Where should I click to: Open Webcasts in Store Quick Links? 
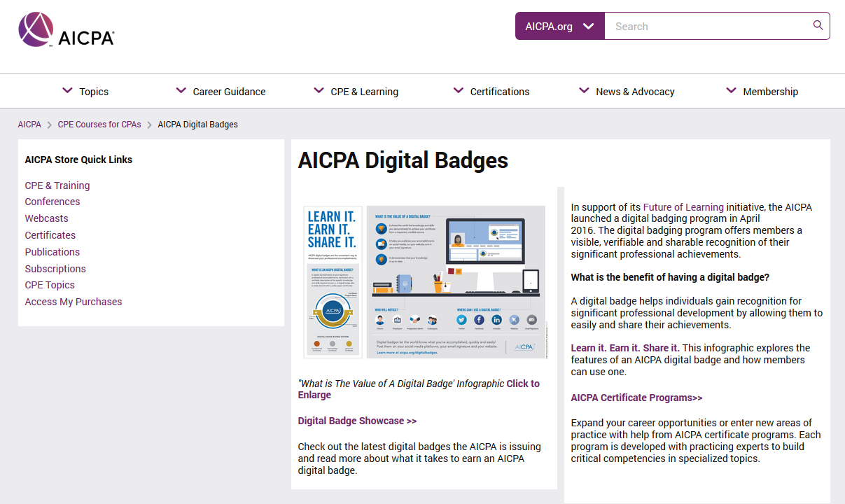pos(46,218)
